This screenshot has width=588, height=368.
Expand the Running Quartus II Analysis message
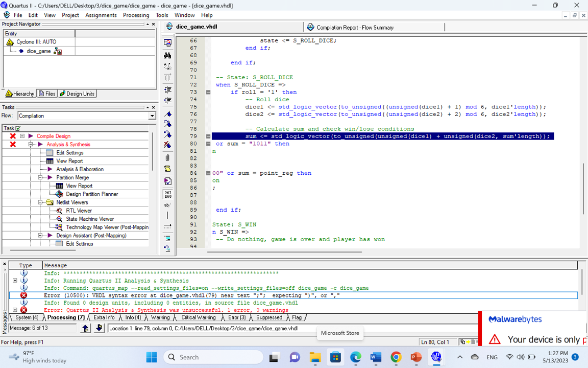pyautogui.click(x=15, y=281)
